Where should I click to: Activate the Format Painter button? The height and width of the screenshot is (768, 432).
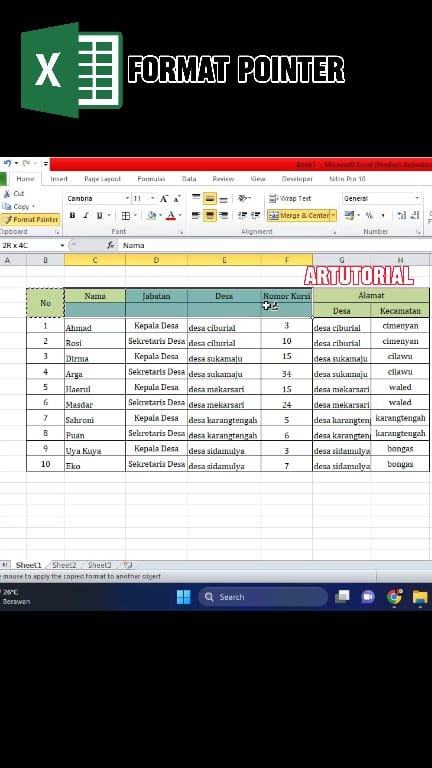tap(30, 220)
